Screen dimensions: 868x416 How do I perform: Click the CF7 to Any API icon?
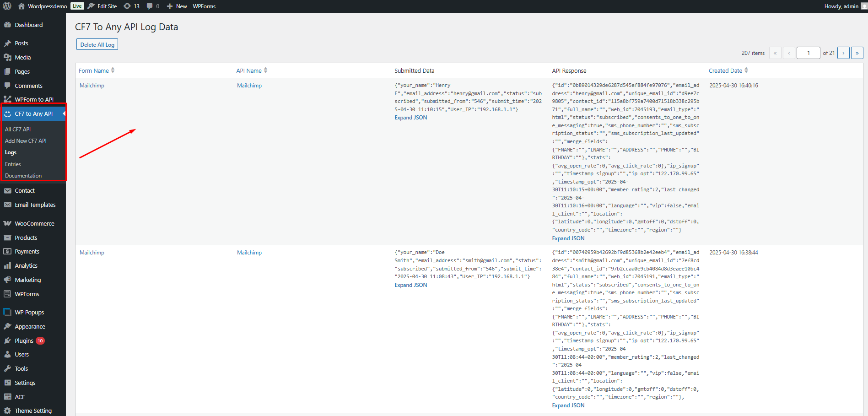pos(7,113)
